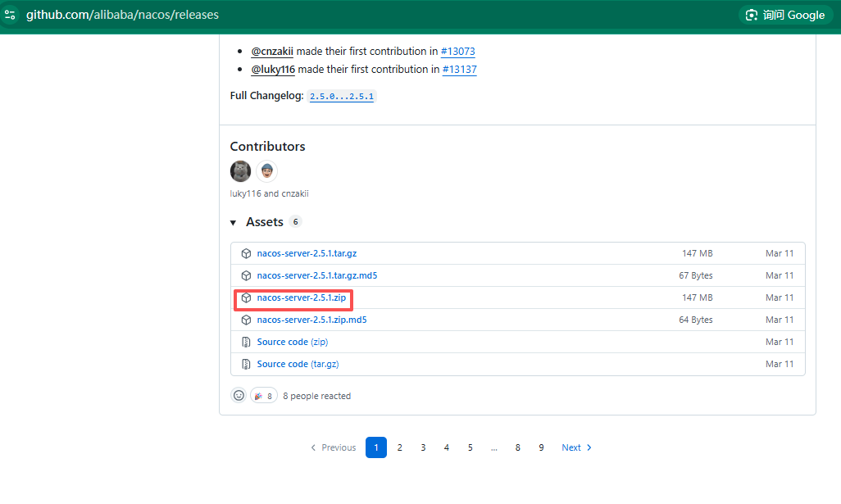
Task: Go to releases page 2
Action: tap(399, 447)
